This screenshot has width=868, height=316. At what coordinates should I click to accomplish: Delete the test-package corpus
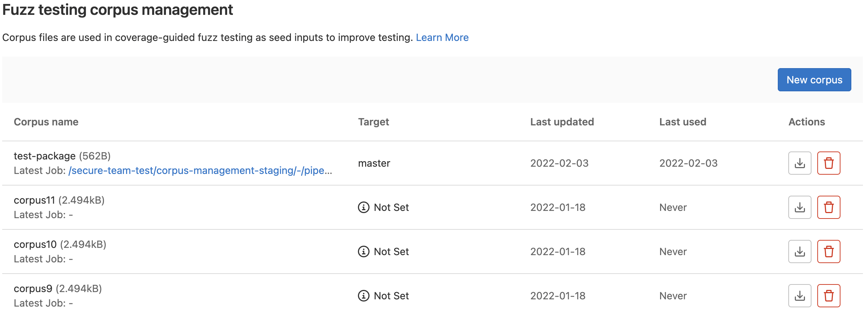tap(829, 163)
